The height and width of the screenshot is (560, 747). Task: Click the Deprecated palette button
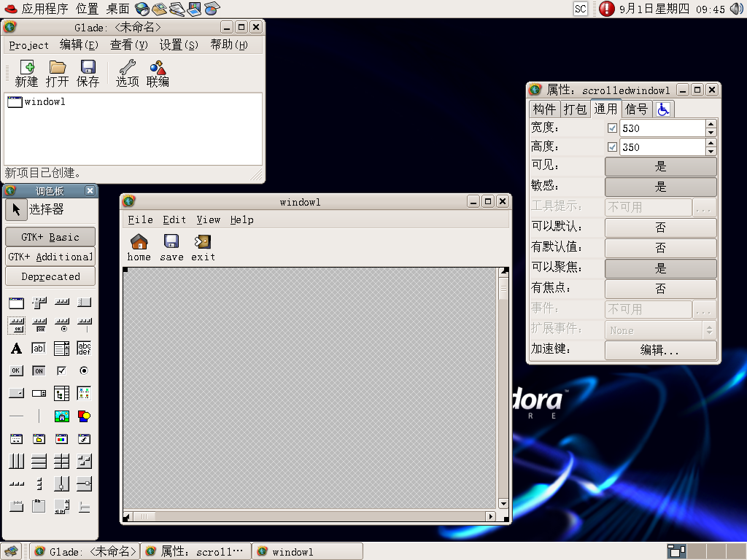(50, 276)
